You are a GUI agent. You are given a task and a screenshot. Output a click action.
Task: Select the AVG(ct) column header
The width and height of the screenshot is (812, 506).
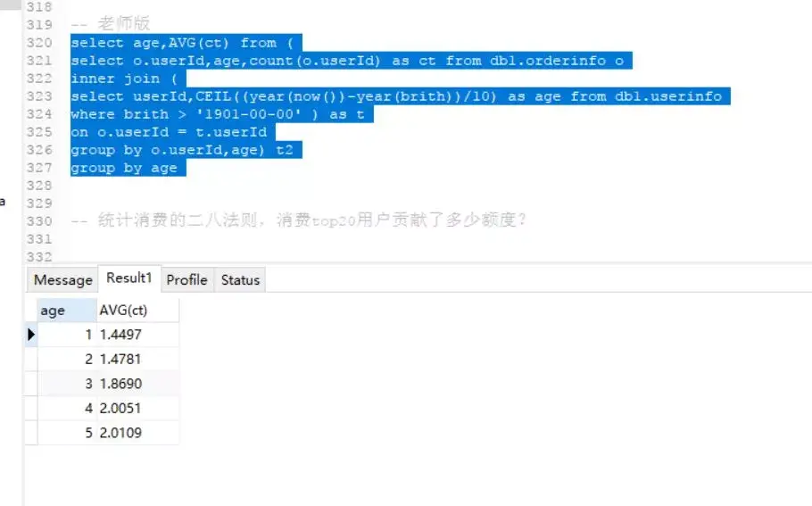point(137,311)
